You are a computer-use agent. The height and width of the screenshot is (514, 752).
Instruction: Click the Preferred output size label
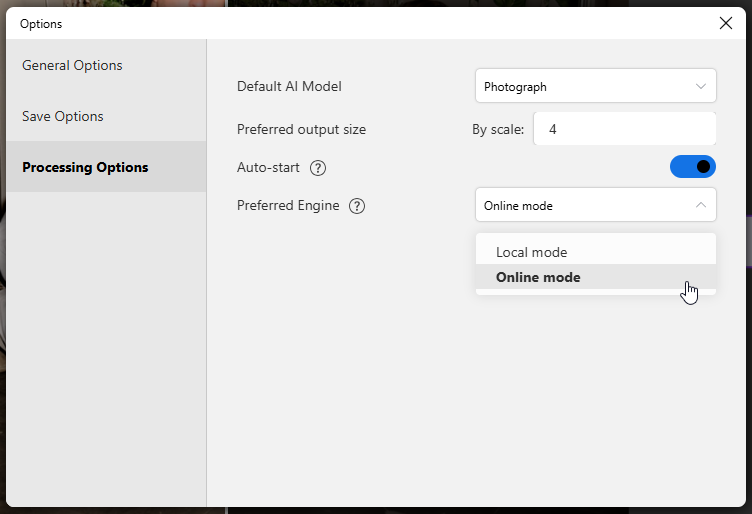point(301,129)
